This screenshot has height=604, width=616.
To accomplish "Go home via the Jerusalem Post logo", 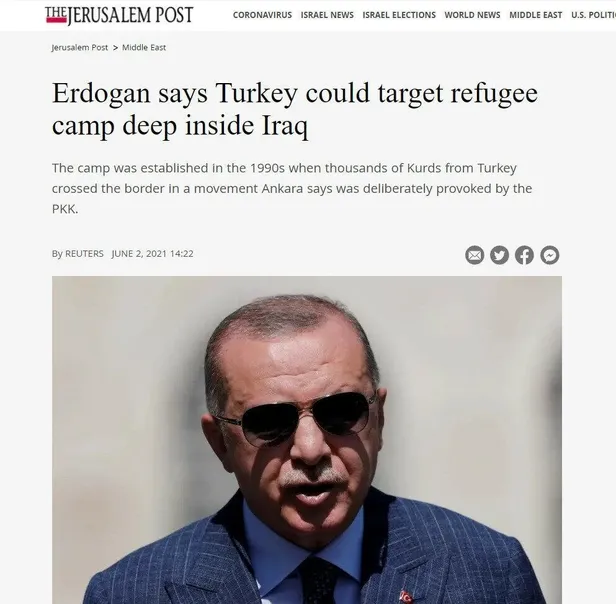I will [x=119, y=15].
